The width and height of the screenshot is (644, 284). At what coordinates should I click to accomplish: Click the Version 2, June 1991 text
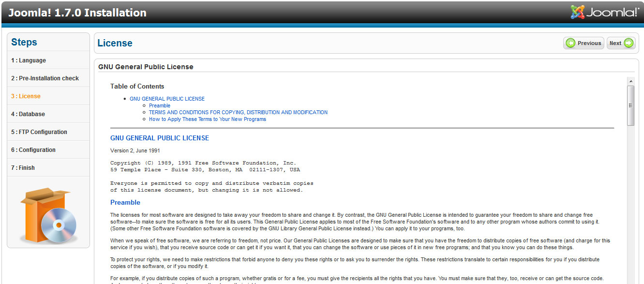tap(135, 150)
